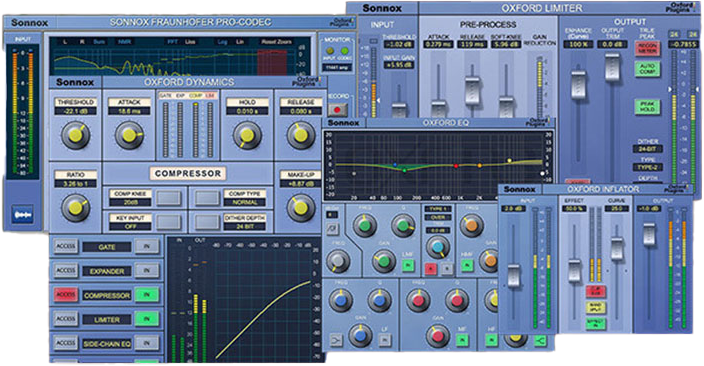Click the Comp Knee button in Dynamics
Viewport: 704px width, 366px height.
169,198
